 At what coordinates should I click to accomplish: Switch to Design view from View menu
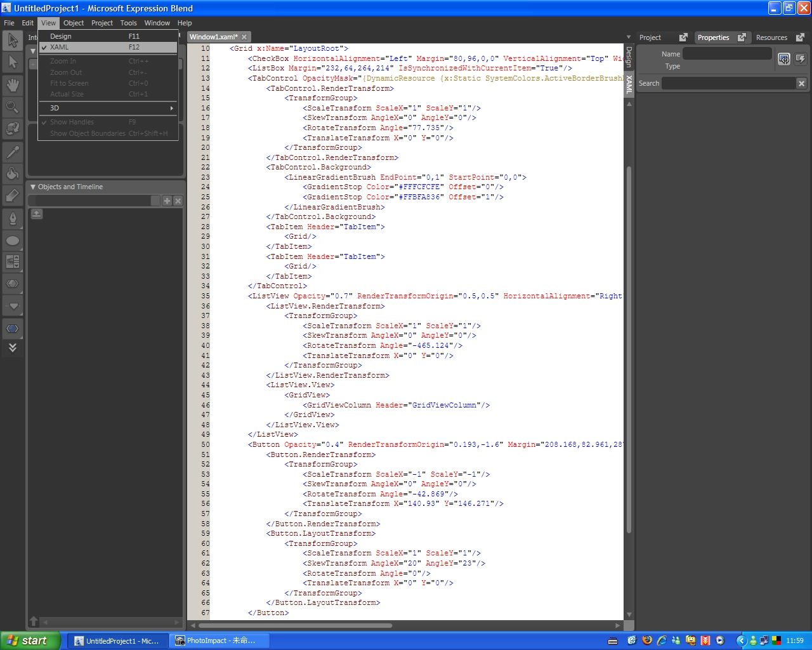click(x=108, y=36)
